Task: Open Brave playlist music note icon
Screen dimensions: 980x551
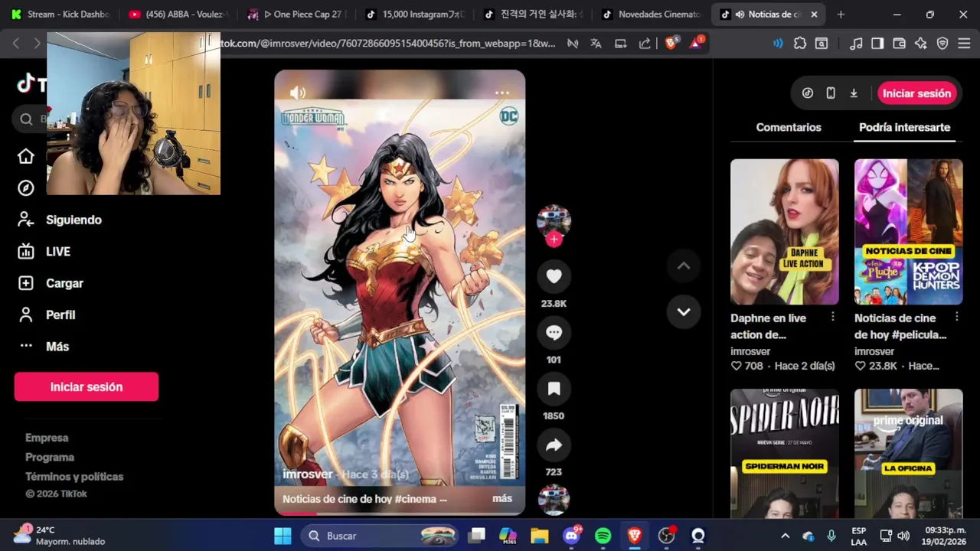Action: click(x=857, y=44)
